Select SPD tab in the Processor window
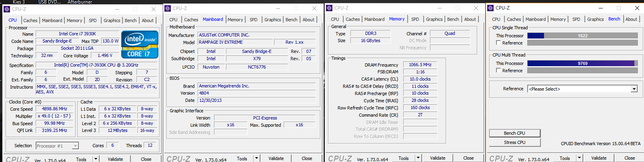This screenshot has width=644, height=162. coord(93,20)
